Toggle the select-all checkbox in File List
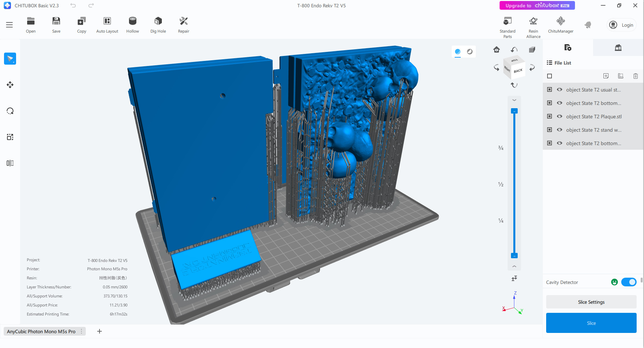Image resolution: width=644 pixels, height=348 pixels. tap(550, 76)
